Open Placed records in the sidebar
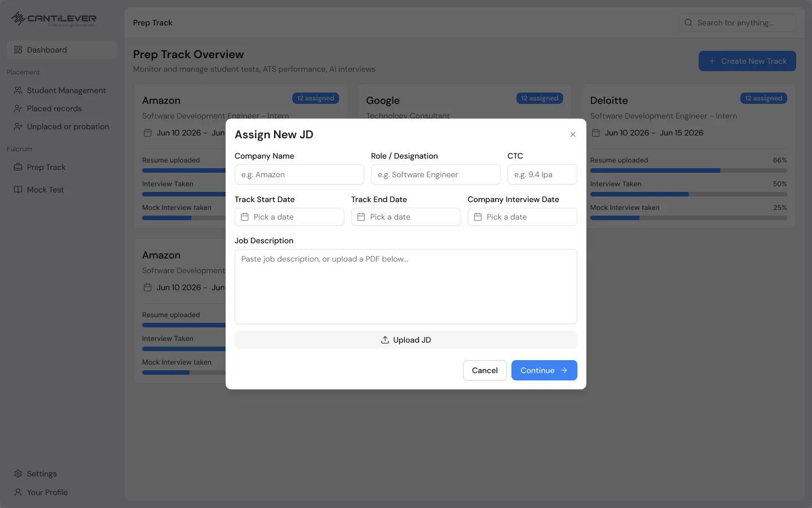Image resolution: width=812 pixels, height=508 pixels. click(x=61, y=108)
